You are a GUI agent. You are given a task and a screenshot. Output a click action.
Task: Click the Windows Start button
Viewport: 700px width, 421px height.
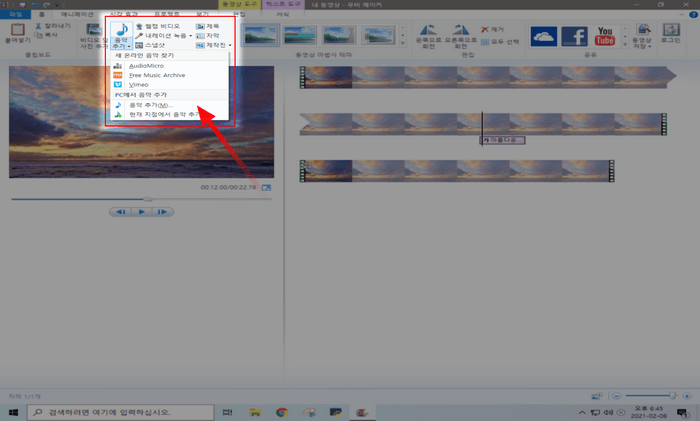tap(13, 413)
